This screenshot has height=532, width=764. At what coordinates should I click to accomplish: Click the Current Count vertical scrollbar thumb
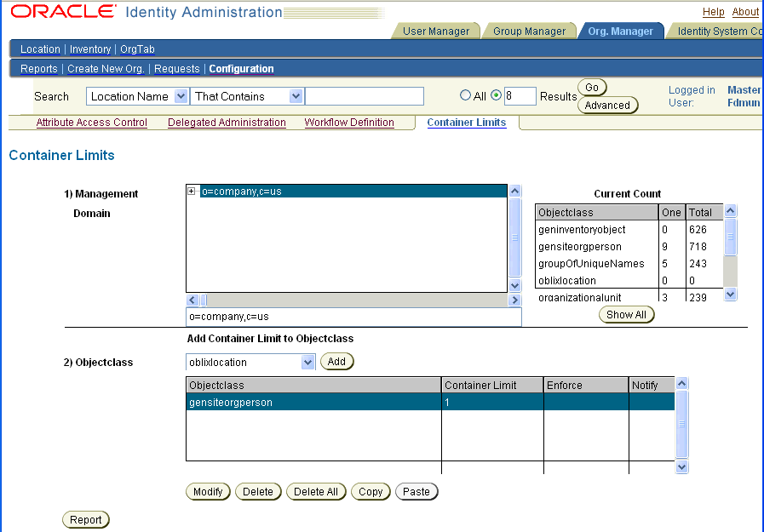730,237
